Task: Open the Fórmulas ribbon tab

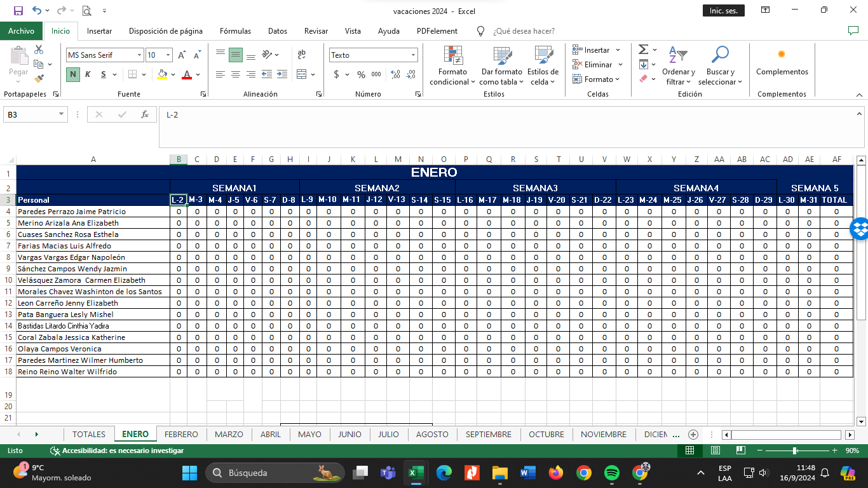Action: click(x=235, y=31)
